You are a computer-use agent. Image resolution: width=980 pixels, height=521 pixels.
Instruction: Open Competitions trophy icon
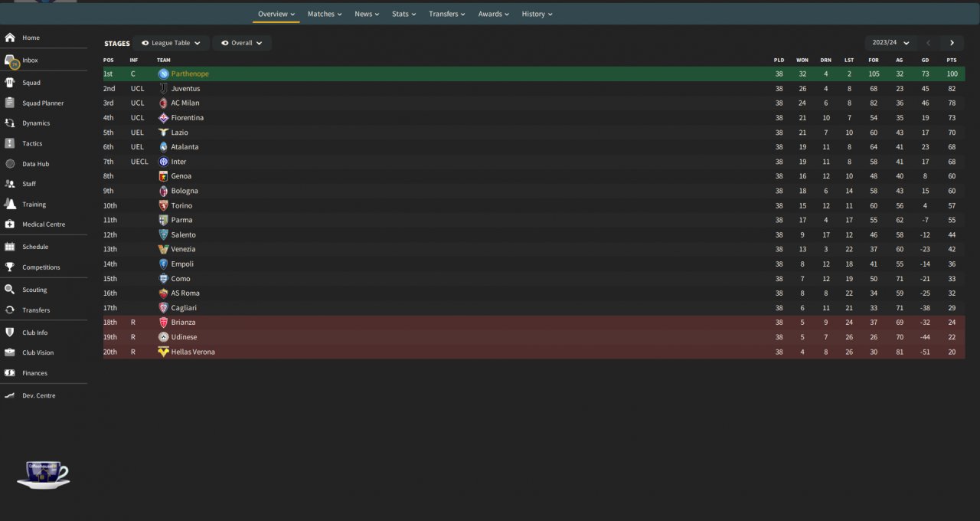click(10, 267)
